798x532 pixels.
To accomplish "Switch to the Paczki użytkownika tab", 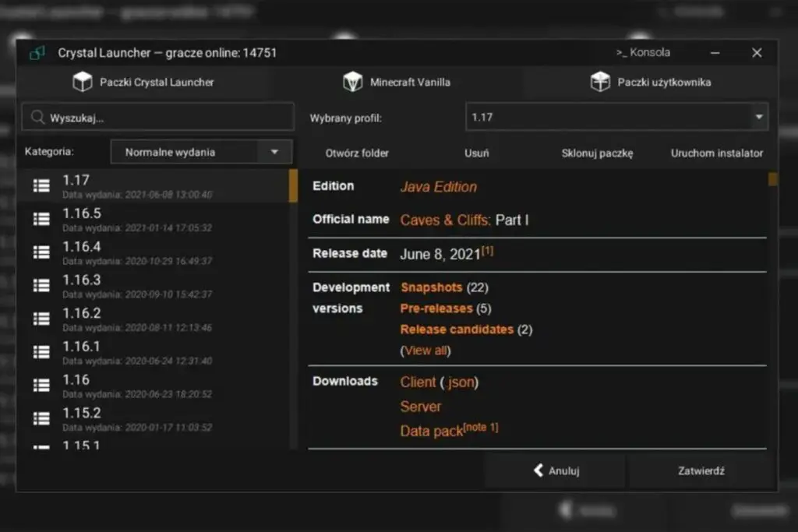I will tap(651, 82).
